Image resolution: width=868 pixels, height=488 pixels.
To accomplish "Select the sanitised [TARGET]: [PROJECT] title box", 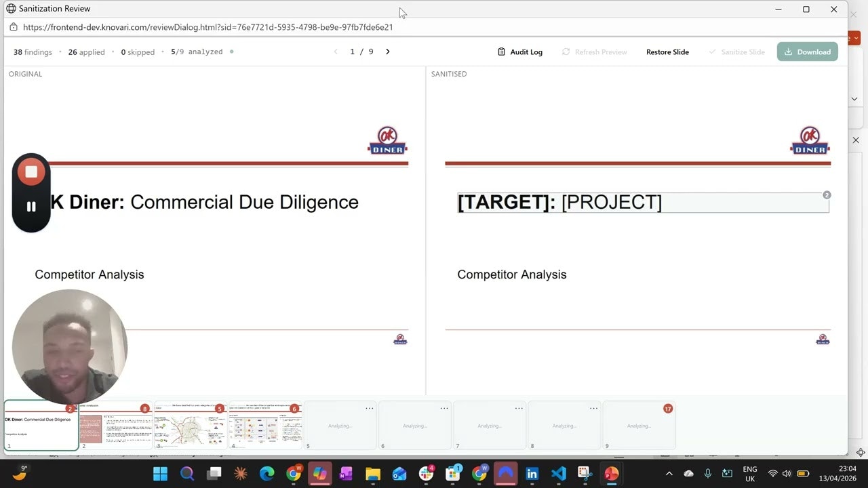I will [643, 202].
